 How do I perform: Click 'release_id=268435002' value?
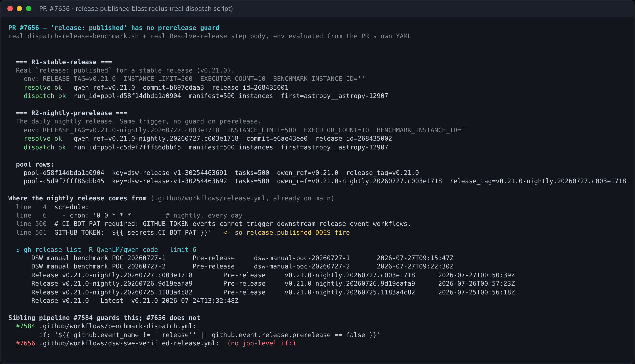354,139
